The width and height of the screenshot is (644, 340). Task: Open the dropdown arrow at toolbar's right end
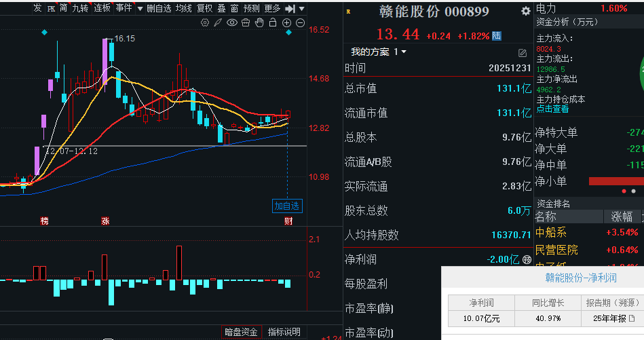tap(301, 8)
